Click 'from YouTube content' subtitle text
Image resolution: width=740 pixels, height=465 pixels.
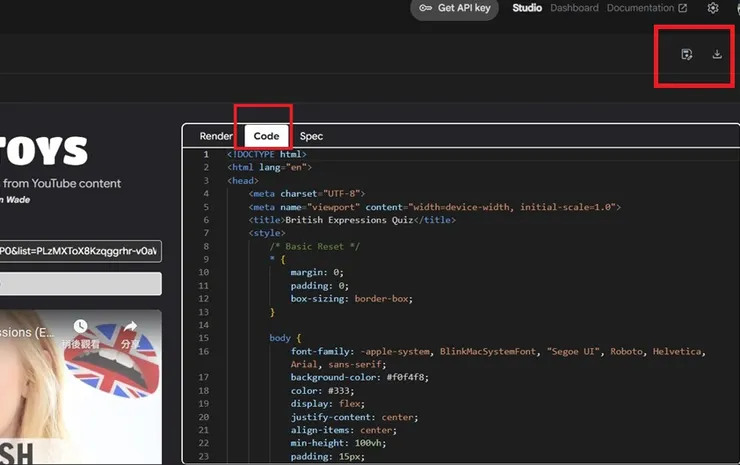[x=62, y=184]
